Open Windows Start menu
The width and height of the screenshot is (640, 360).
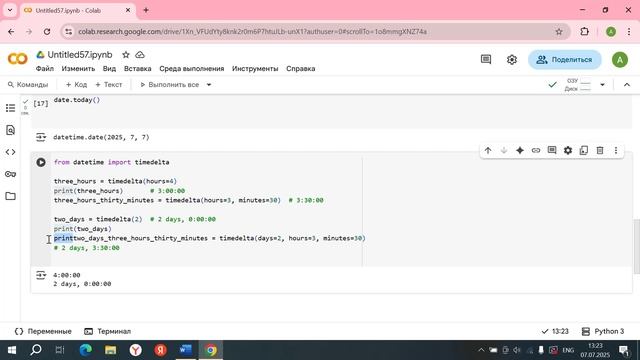(11, 350)
